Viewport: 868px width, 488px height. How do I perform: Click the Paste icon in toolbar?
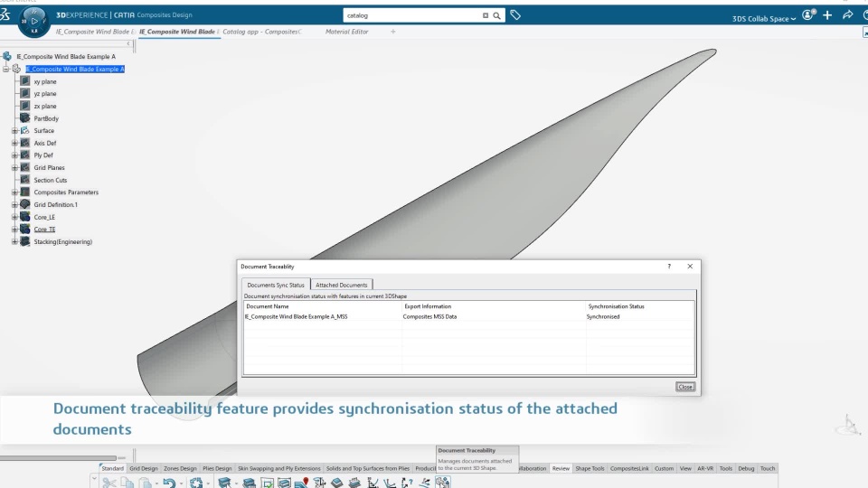[x=146, y=483]
